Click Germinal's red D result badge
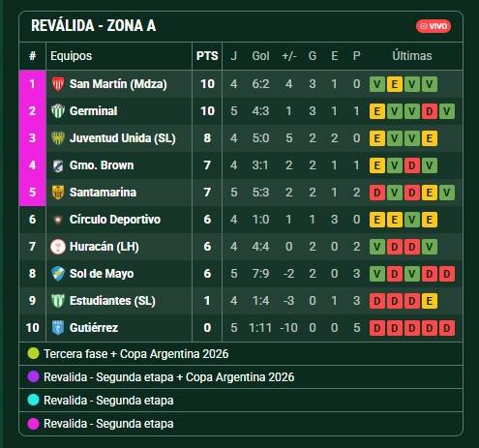 [430, 111]
